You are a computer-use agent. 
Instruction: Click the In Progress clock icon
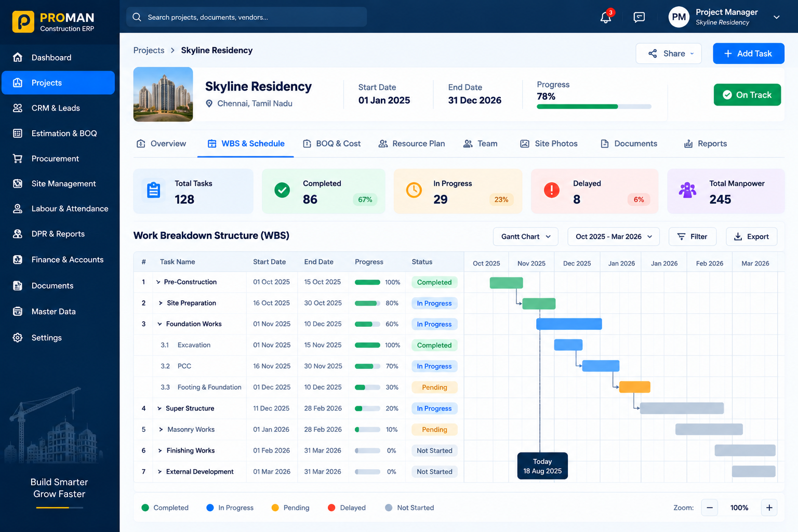414,190
